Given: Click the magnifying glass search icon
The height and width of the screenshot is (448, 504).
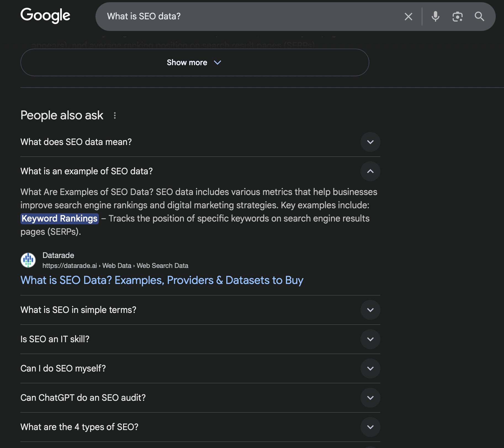Looking at the screenshot, I should tap(480, 17).
